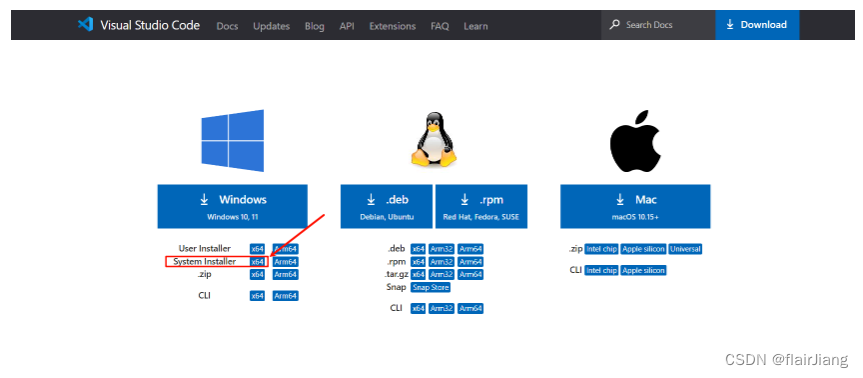This screenshot has width=863, height=378.
Task: Click the "Visual Studio Code" title text
Action: point(150,25)
